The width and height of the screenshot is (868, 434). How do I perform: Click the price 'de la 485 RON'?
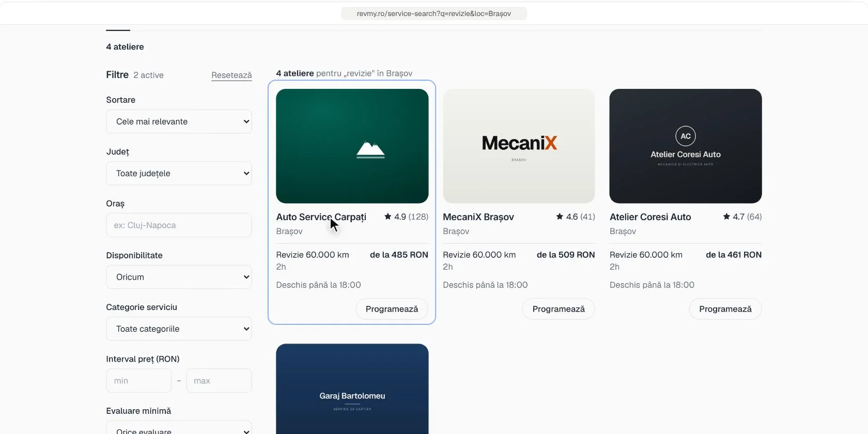point(399,255)
